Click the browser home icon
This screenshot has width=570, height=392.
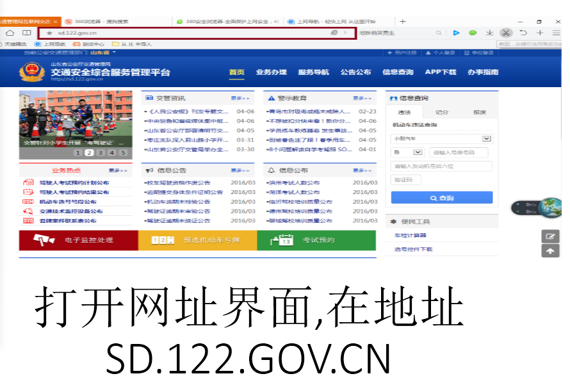pyautogui.click(x=10, y=33)
